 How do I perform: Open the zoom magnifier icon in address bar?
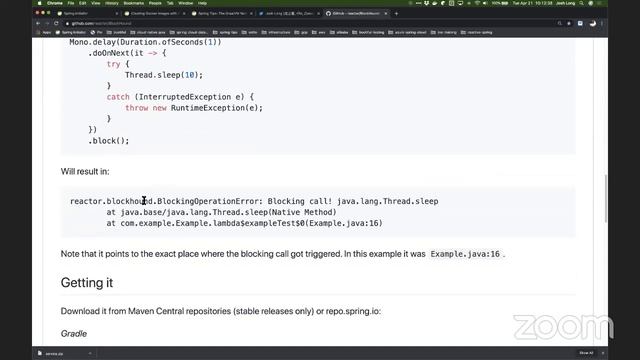[x=560, y=23]
